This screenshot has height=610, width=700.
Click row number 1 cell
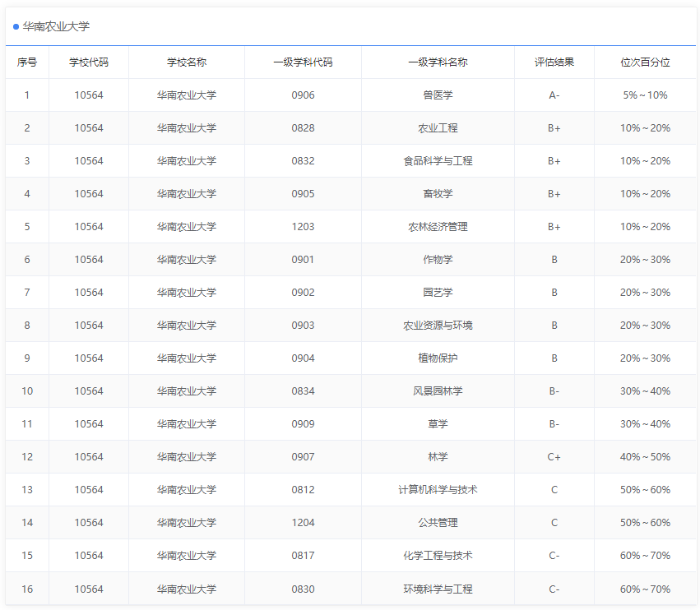tap(27, 95)
